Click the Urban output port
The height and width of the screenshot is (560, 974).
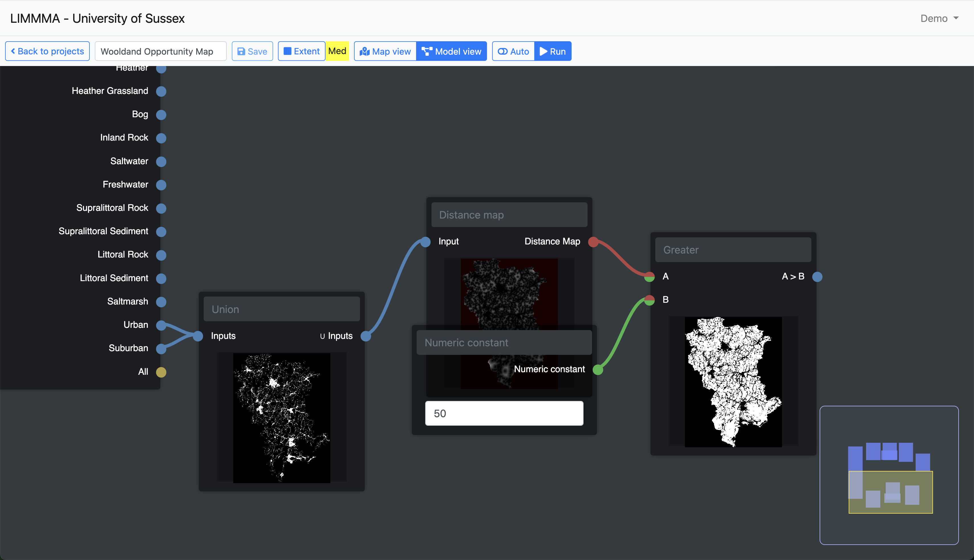[x=161, y=325]
